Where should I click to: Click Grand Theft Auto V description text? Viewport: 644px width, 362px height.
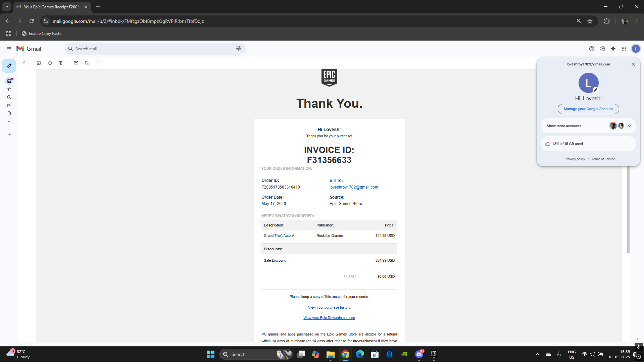(x=279, y=236)
